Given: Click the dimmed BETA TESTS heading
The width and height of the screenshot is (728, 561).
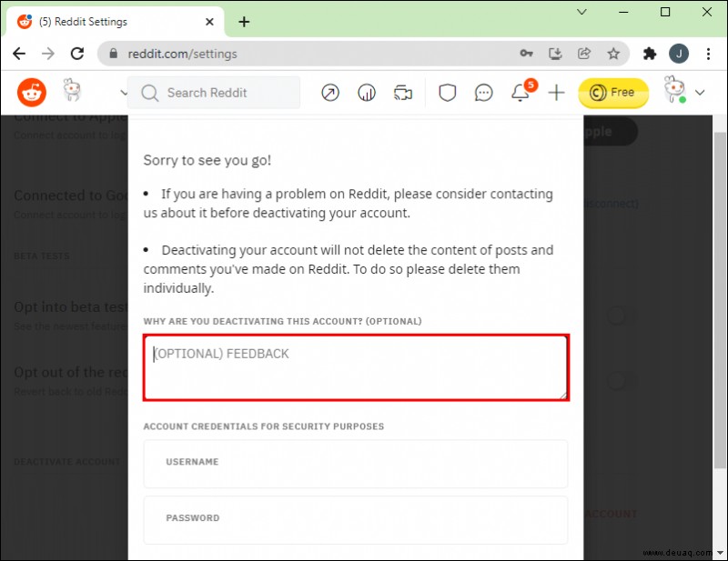Looking at the screenshot, I should click(x=42, y=256).
